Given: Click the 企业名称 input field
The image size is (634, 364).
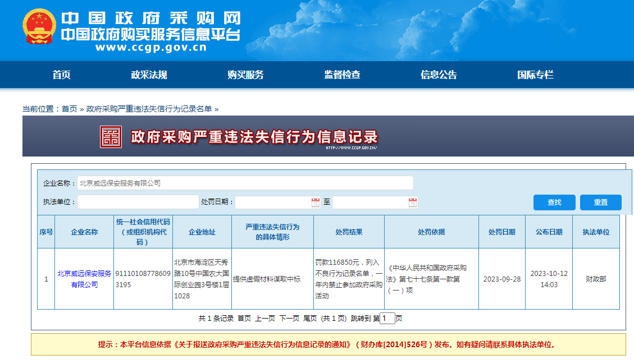Looking at the screenshot, I should point(245,183).
